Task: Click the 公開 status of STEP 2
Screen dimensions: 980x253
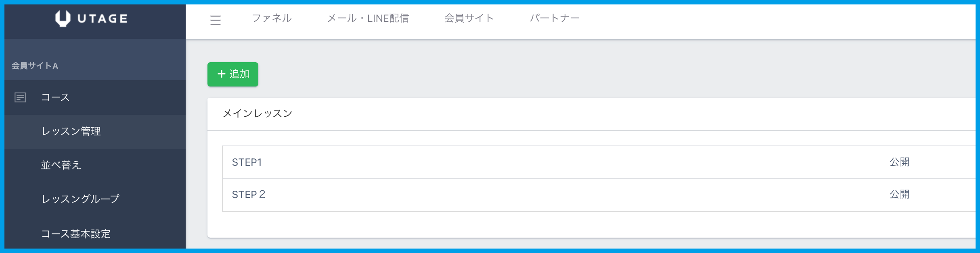Action: 899,194
